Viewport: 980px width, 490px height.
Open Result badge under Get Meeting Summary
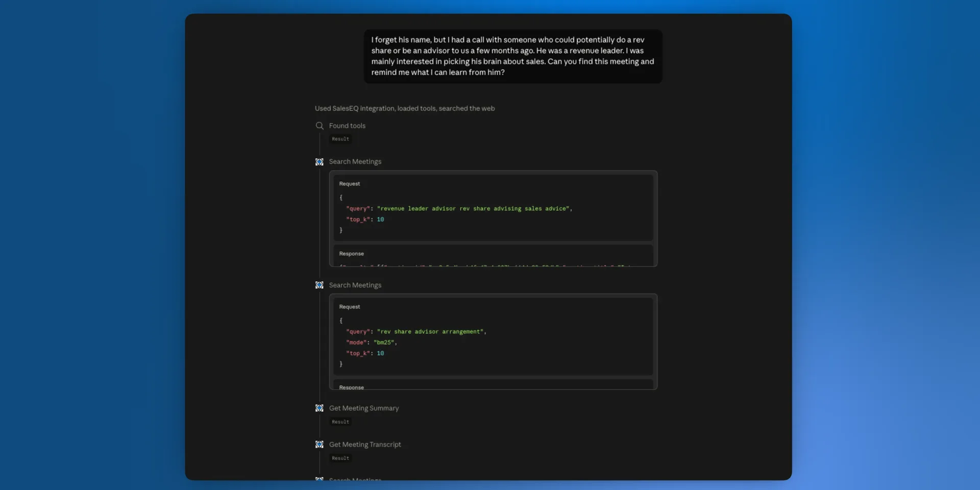(340, 422)
